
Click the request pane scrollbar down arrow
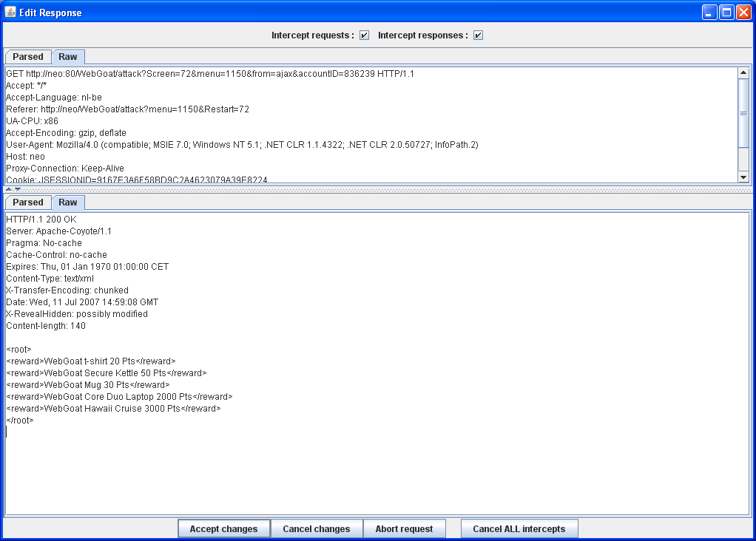[x=743, y=177]
